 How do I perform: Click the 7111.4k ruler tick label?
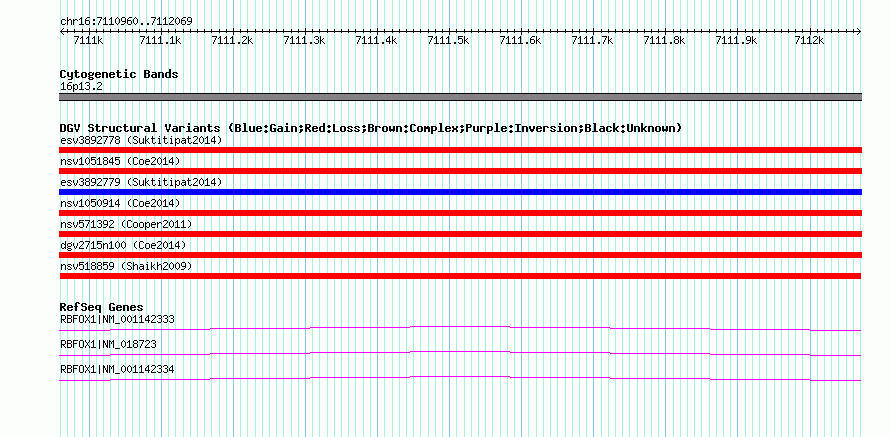coord(376,40)
